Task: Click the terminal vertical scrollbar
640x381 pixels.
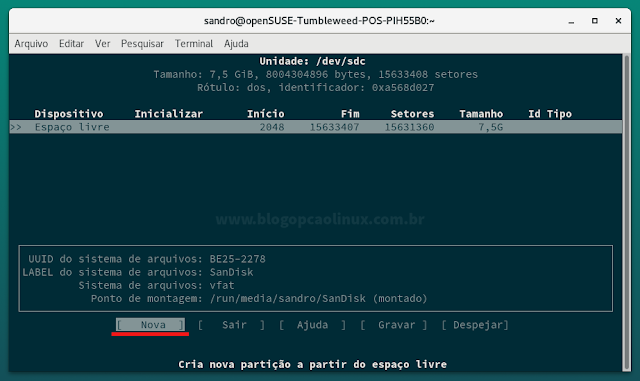Action: coord(627,212)
